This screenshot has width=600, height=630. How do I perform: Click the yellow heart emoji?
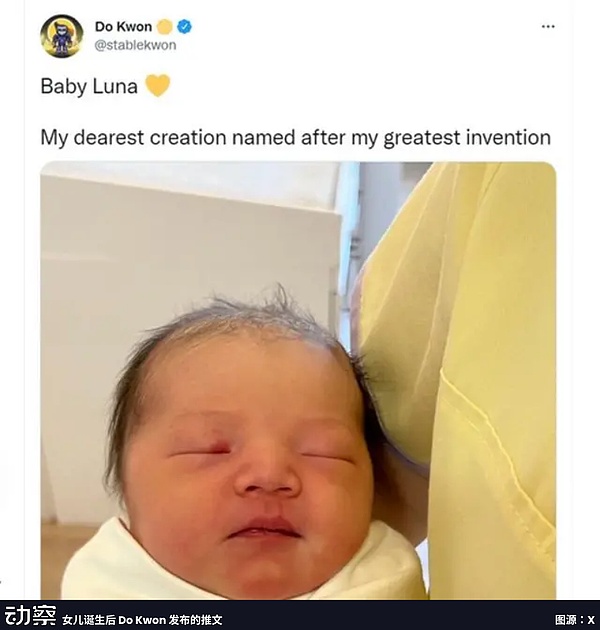[158, 86]
